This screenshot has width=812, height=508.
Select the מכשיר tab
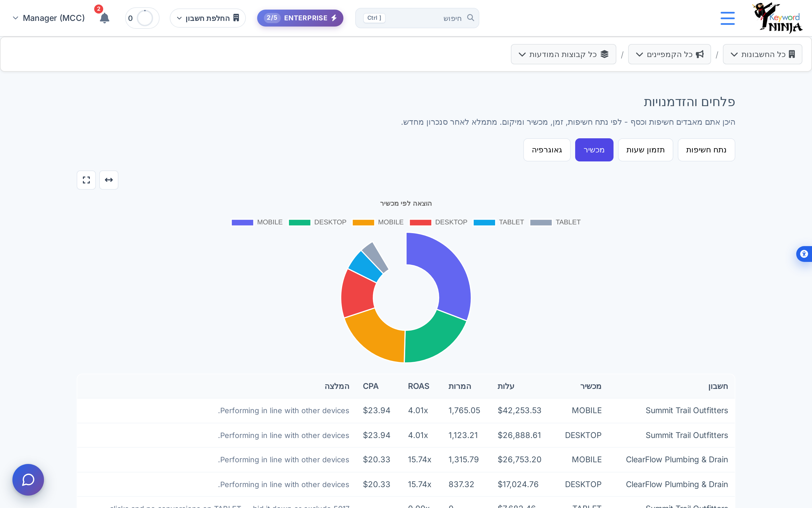click(x=594, y=150)
